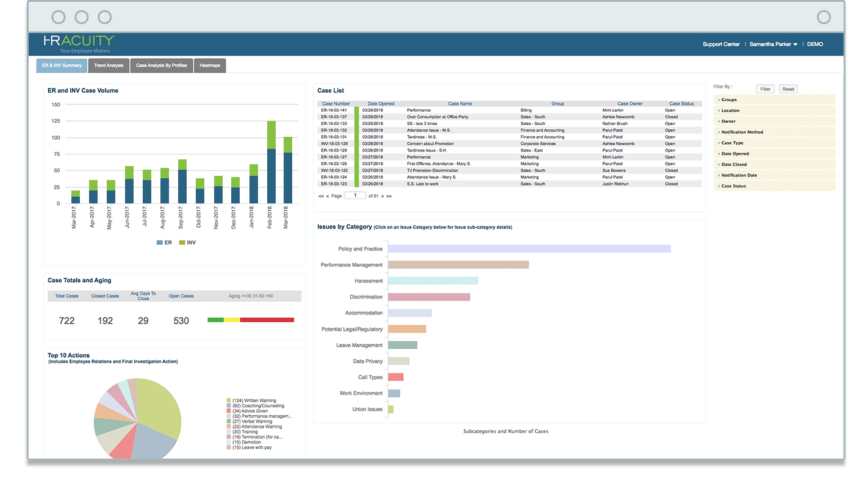Image resolution: width=868 pixels, height=486 pixels.
Task: Go to first page of case list
Action: pyautogui.click(x=321, y=196)
